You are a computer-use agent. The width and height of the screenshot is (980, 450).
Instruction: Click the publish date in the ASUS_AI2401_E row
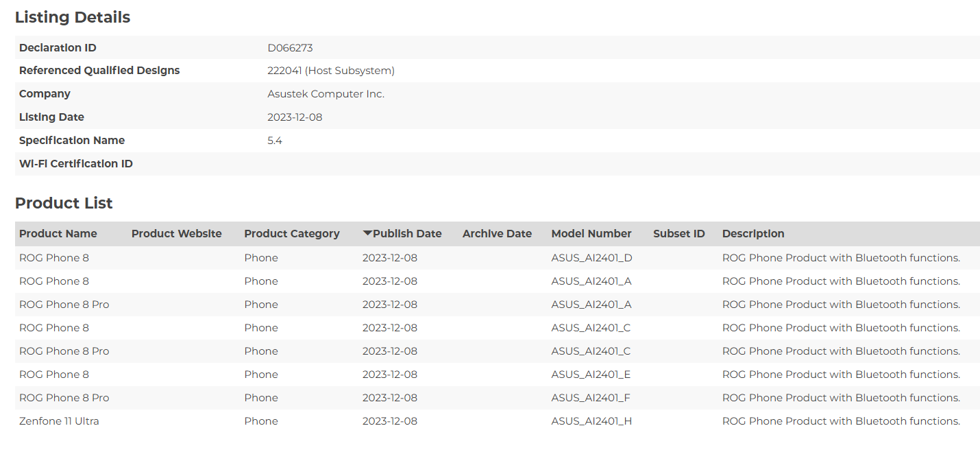(x=390, y=375)
